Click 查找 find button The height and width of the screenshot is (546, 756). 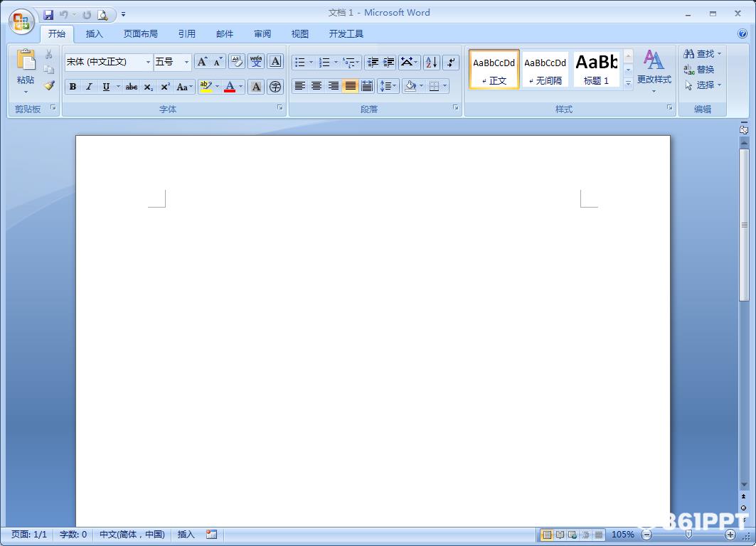point(703,53)
